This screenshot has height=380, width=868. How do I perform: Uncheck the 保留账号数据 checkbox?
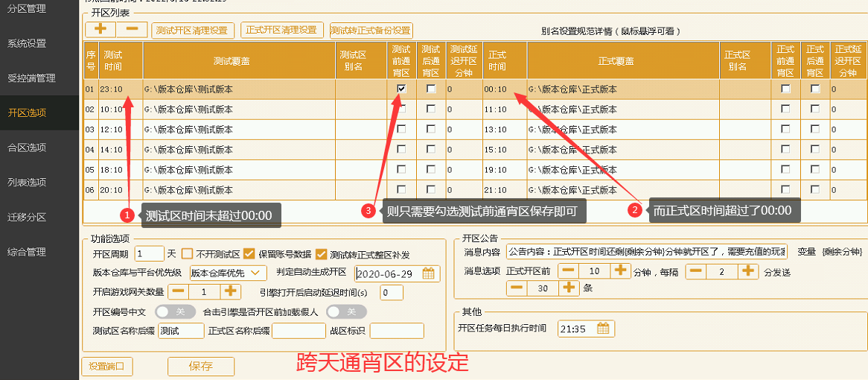[x=250, y=253]
